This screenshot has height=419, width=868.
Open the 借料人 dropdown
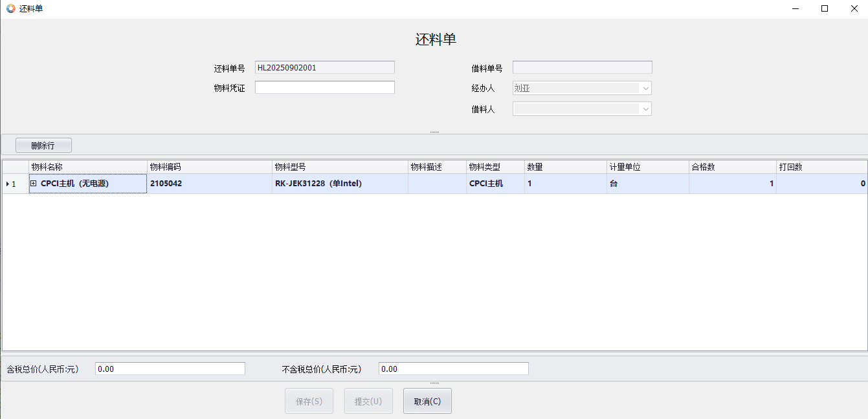coord(645,109)
